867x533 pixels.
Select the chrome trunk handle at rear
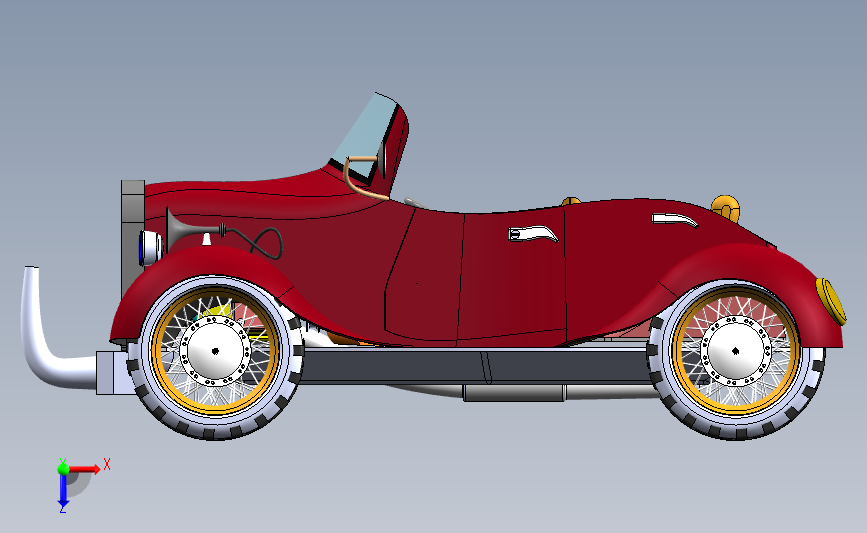coord(674,220)
